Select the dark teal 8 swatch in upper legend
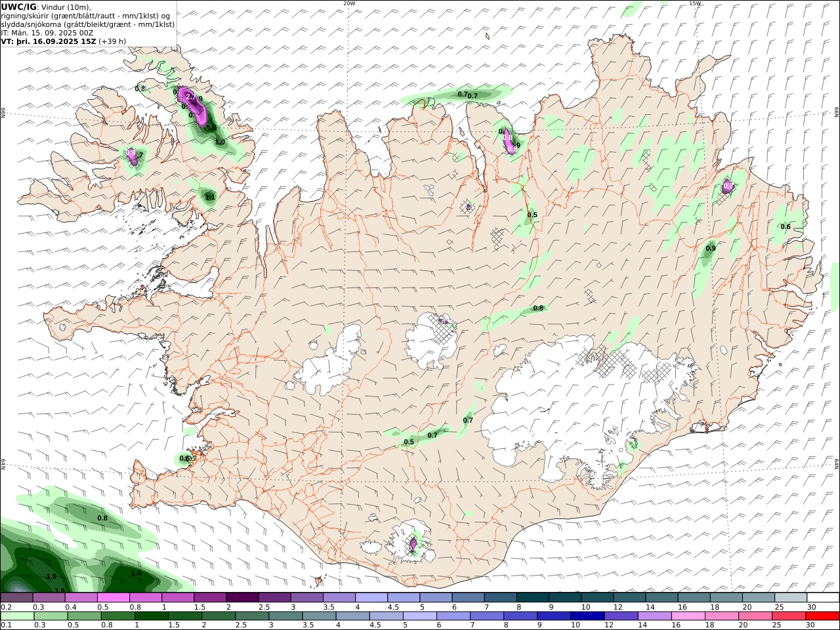840x630 pixels. point(533,598)
